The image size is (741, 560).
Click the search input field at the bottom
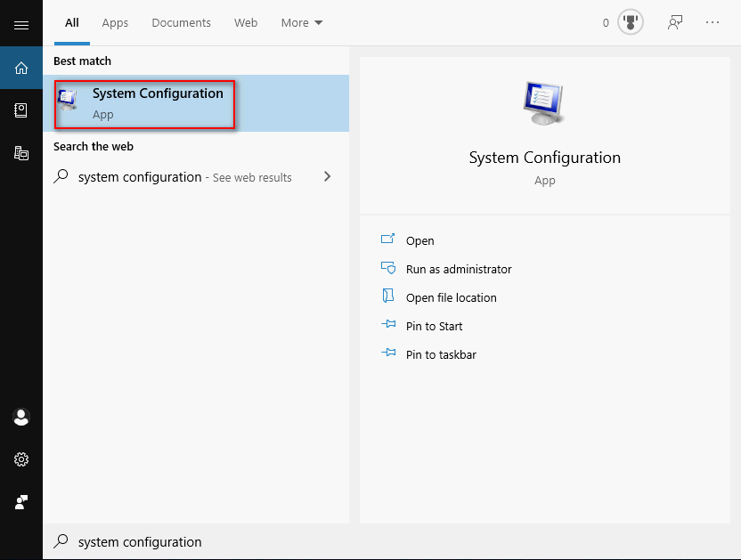click(x=178, y=541)
